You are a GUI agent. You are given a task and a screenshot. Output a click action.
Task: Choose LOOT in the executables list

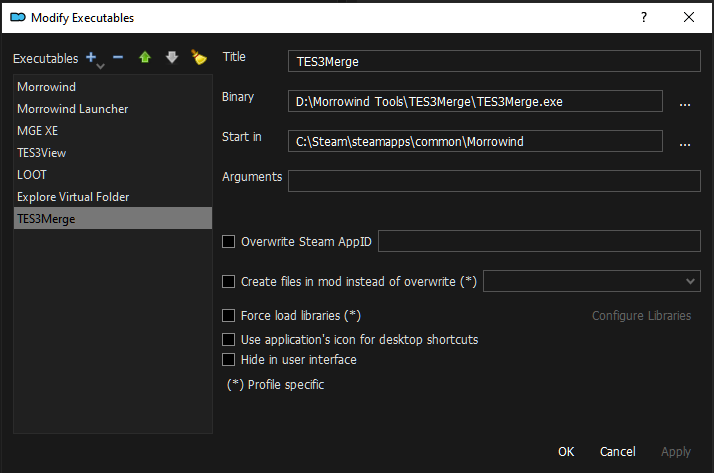(32, 175)
